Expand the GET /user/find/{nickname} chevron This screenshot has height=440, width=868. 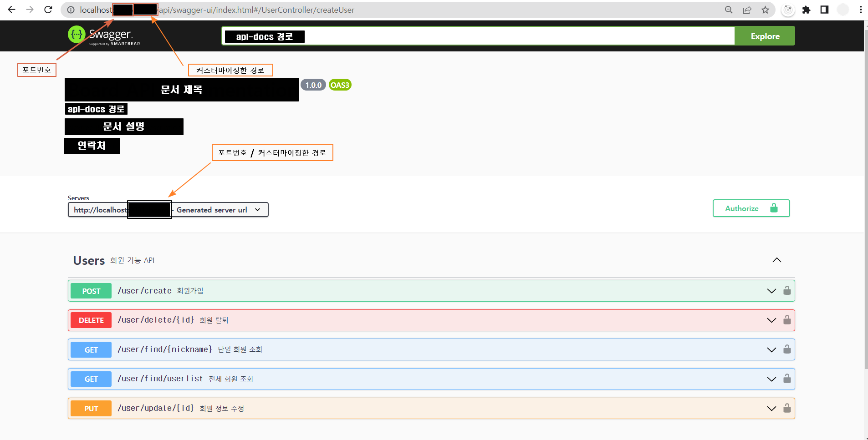(771, 349)
